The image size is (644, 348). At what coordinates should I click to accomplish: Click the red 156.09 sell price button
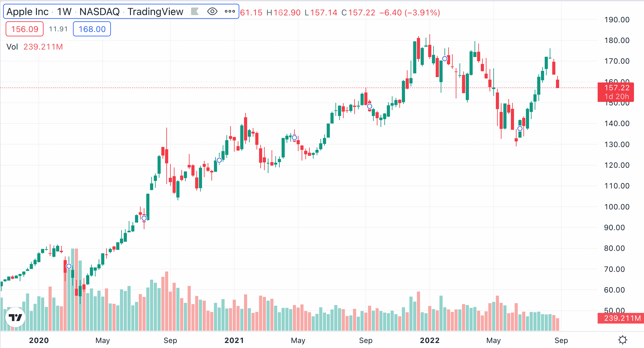(25, 29)
